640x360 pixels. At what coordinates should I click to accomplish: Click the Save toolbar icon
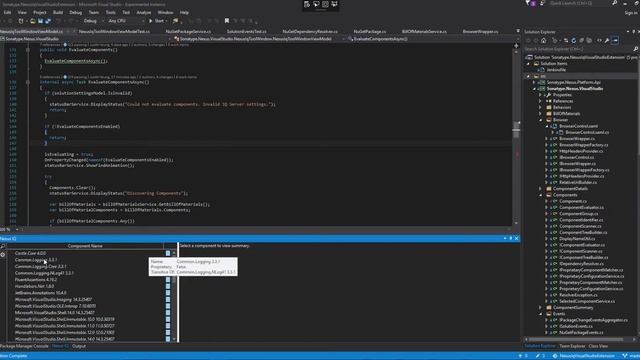point(40,21)
